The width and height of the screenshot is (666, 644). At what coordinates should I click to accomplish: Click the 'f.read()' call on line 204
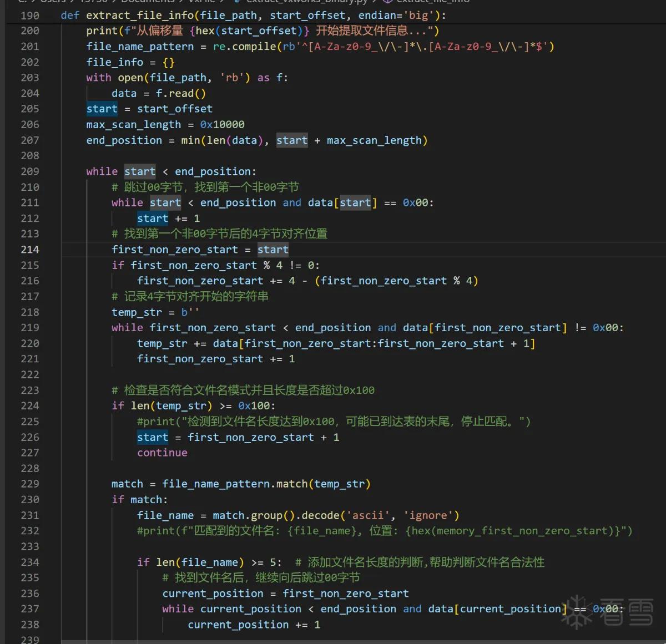click(x=181, y=93)
